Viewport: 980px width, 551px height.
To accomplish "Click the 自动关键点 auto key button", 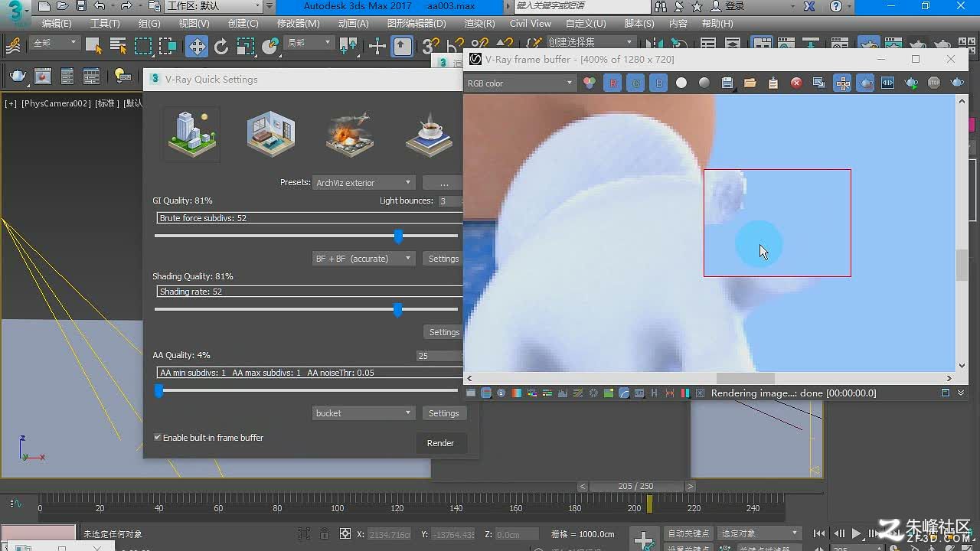I will point(688,533).
